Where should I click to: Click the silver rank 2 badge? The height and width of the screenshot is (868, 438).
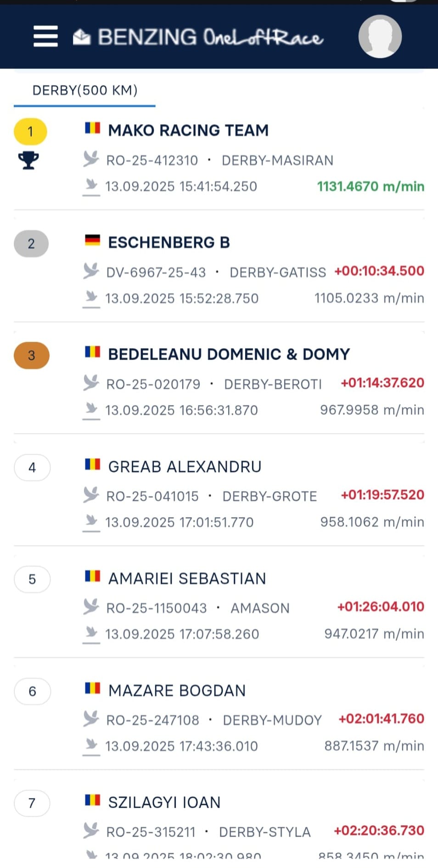pos(31,243)
